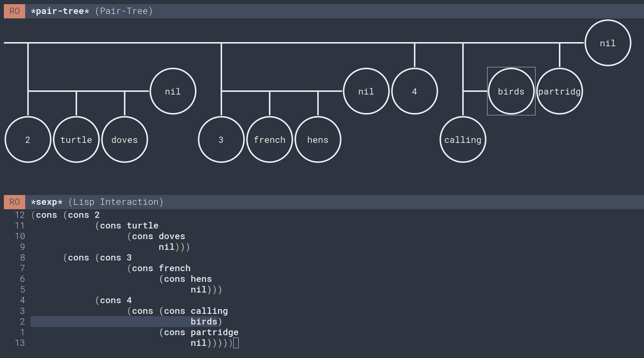
Task: Click 'nil)))' below the doves line in code
Action: point(174,247)
